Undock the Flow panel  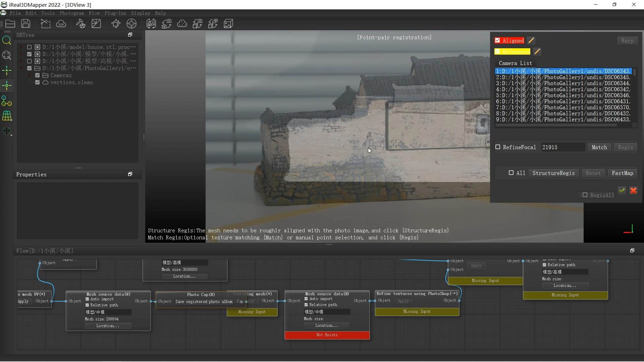[632, 250]
